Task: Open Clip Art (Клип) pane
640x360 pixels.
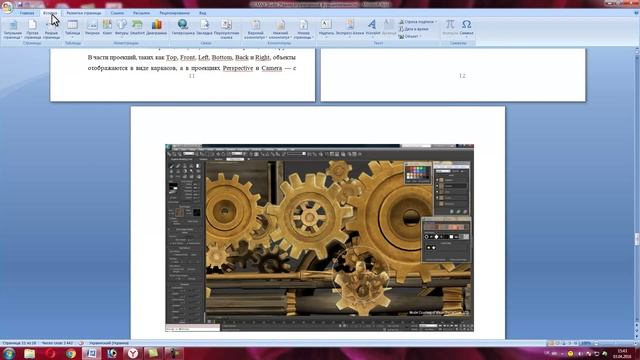Action: click(x=107, y=28)
